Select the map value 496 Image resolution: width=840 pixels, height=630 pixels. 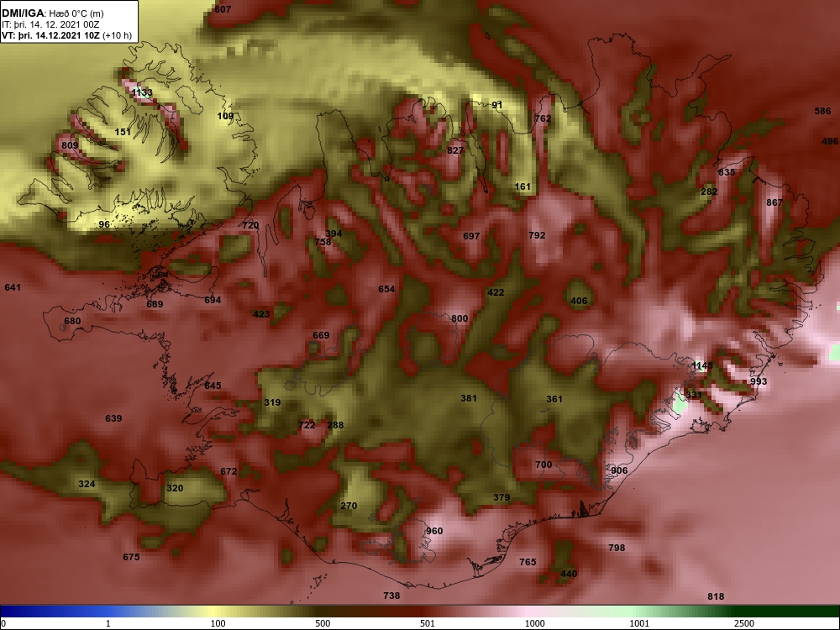(830, 141)
